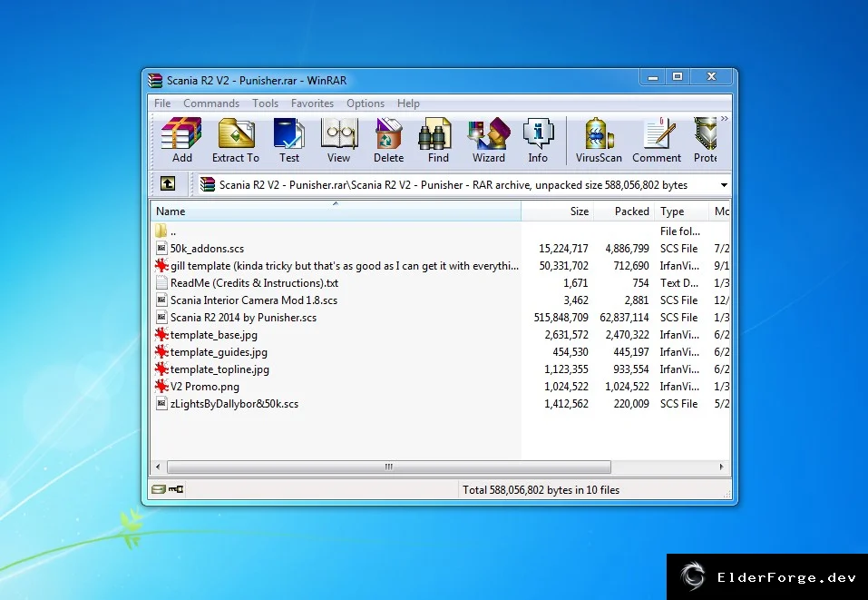This screenshot has width=868, height=600.
Task: Go up one folder level
Action: click(x=168, y=184)
